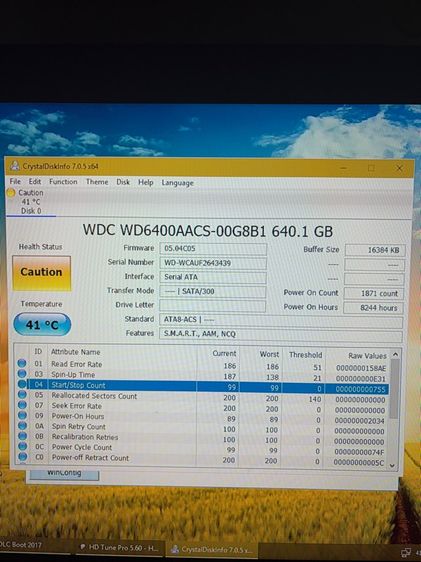
Task: Click the Transfer Mode field SATA/300
Action: (x=212, y=291)
